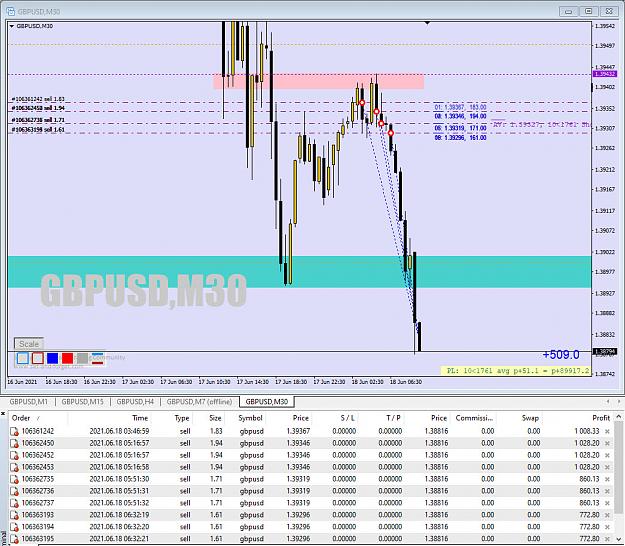Close order 106363194 with its x icon
Image resolution: width=625 pixels, height=546 pixels.
[x=607, y=527]
